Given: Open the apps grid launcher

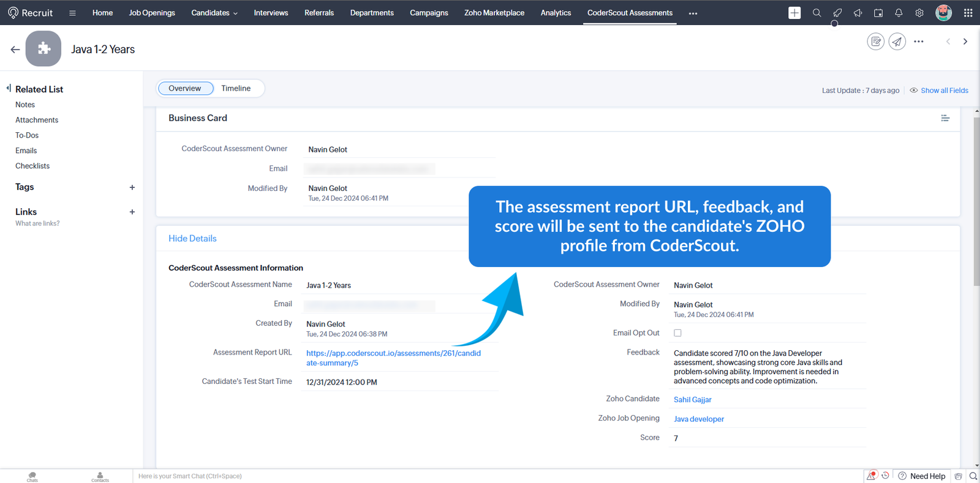Looking at the screenshot, I should [968, 13].
